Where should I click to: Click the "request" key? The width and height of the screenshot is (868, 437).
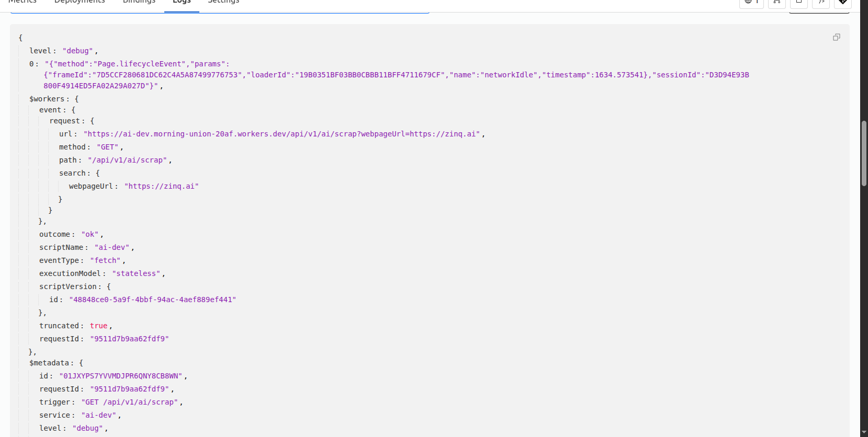tap(65, 121)
